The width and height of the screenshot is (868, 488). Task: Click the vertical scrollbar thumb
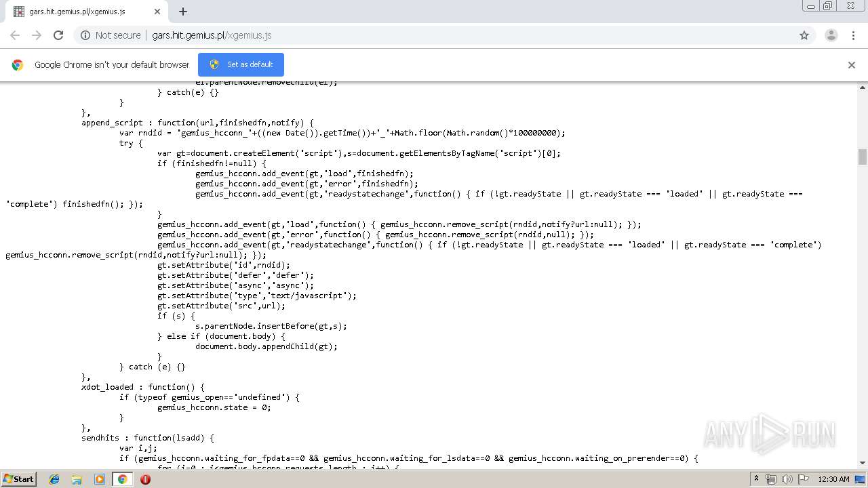pyautogui.click(x=863, y=157)
